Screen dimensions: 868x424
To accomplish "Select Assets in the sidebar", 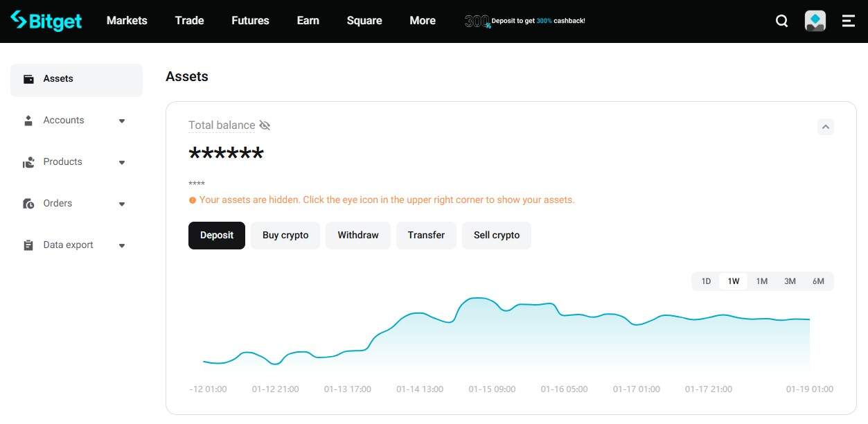I will [76, 80].
